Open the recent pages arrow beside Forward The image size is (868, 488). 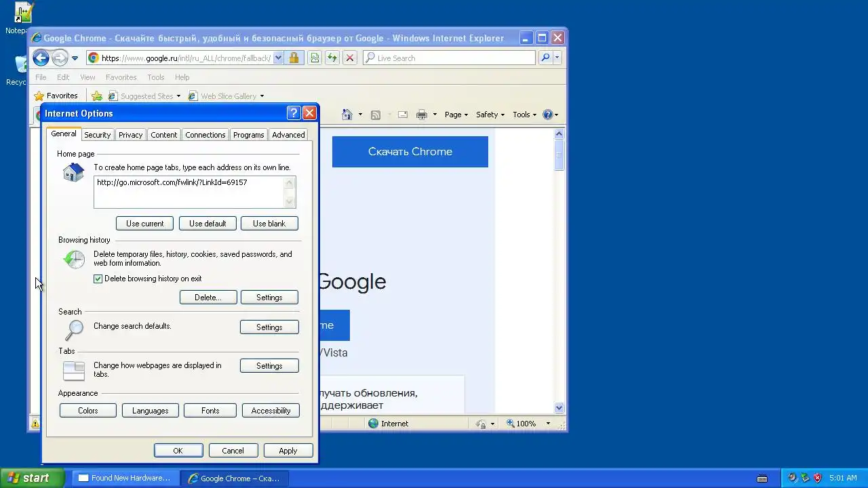[75, 58]
